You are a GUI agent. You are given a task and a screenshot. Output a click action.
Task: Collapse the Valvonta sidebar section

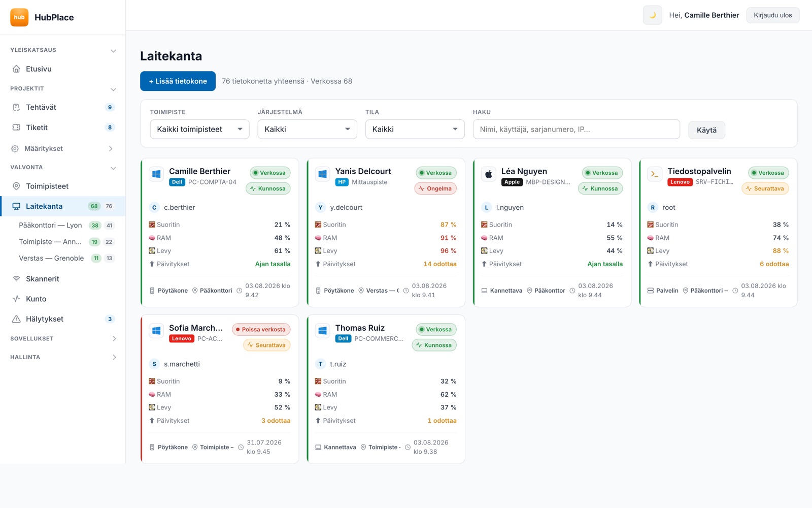tap(113, 168)
